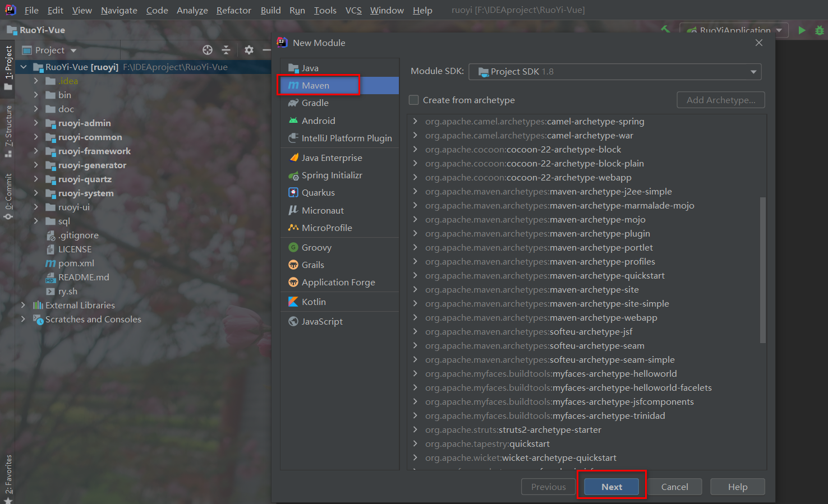This screenshot has height=504, width=828.
Task: Enable Create from archetype checkbox
Action: coord(414,100)
